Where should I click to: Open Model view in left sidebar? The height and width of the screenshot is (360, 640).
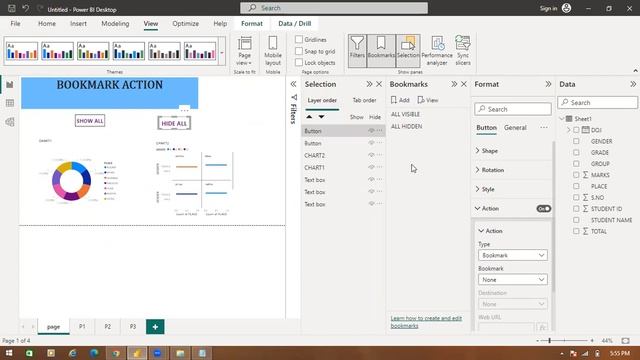point(10,122)
